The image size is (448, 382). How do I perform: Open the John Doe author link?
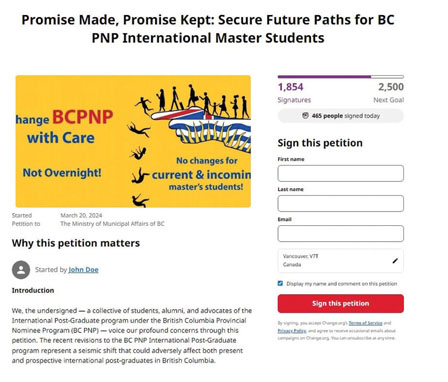point(83,270)
